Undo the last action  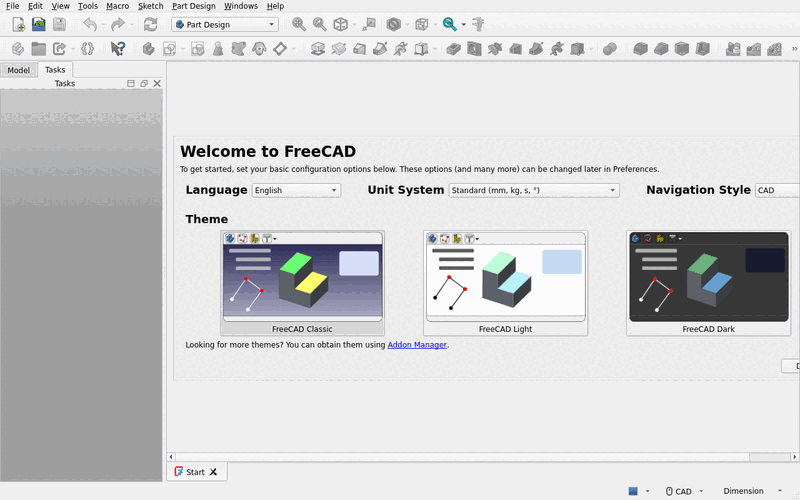pos(90,24)
